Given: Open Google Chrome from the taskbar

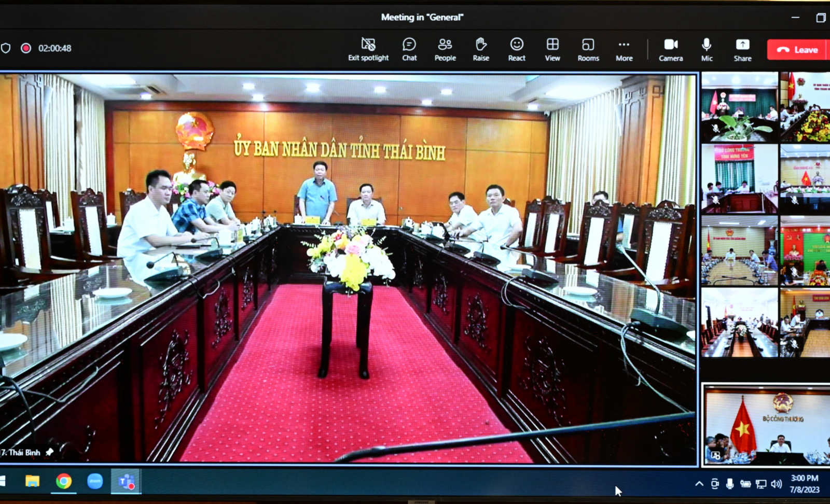Looking at the screenshot, I should [x=64, y=482].
